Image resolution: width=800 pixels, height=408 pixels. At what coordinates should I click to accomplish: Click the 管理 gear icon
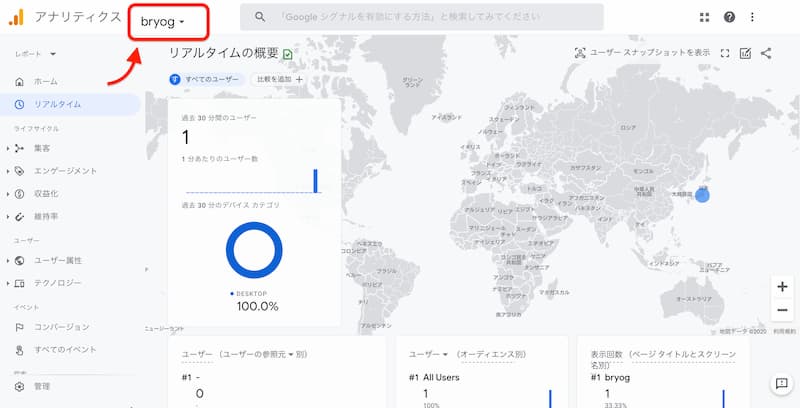19,387
